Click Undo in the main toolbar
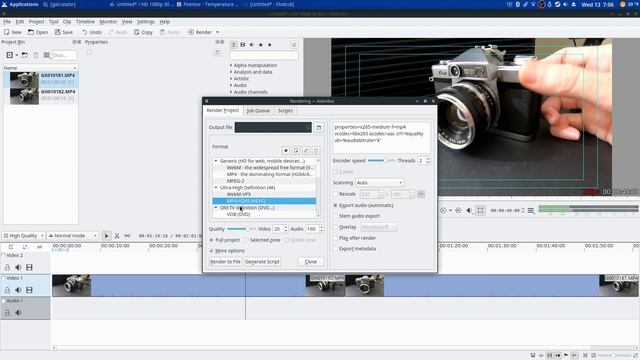640x360 pixels. click(x=91, y=32)
